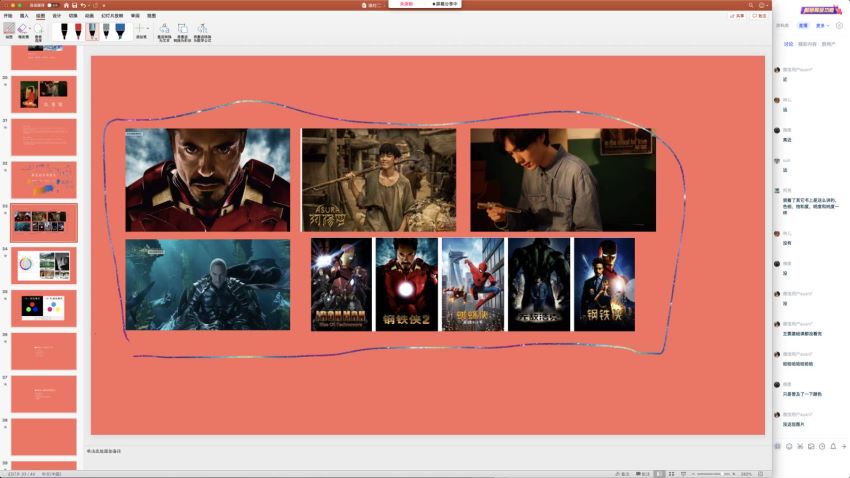Click the Ink to Shape button
This screenshot has width=850, height=478.
182,31
